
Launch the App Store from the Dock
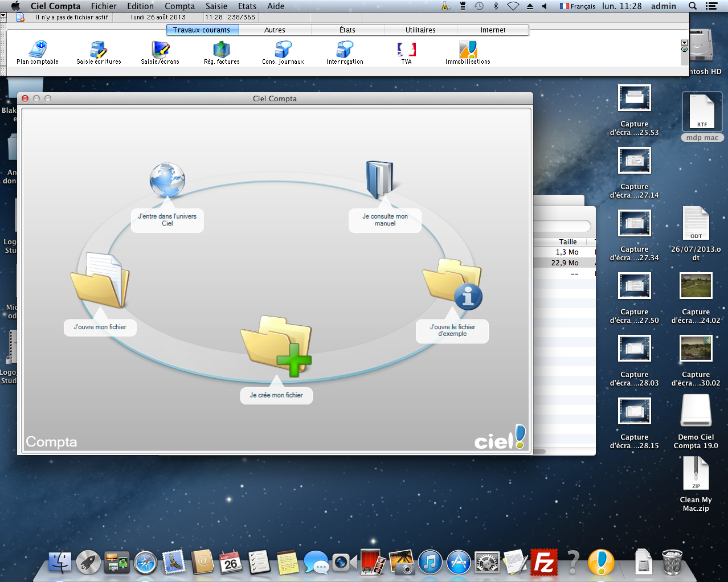click(x=459, y=563)
